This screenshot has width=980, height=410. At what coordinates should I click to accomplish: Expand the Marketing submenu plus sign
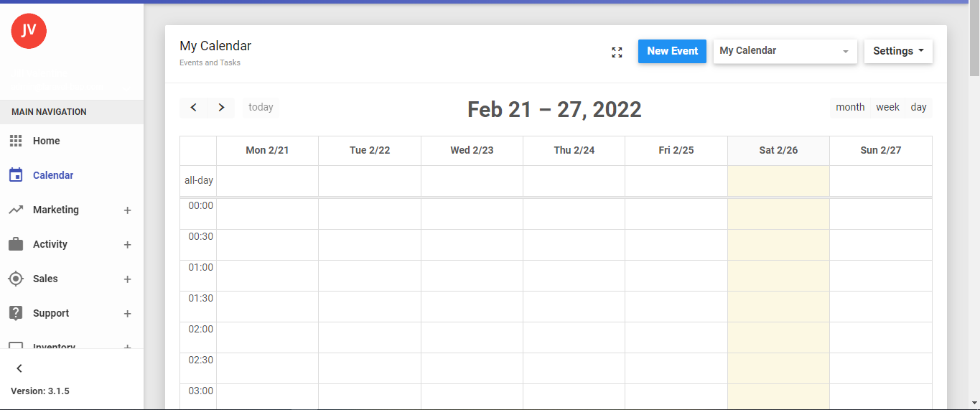127,210
